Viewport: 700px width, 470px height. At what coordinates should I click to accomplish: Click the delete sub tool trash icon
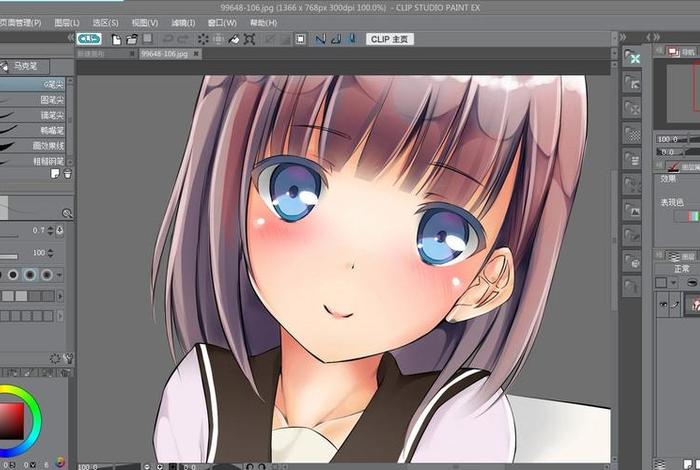[x=67, y=174]
